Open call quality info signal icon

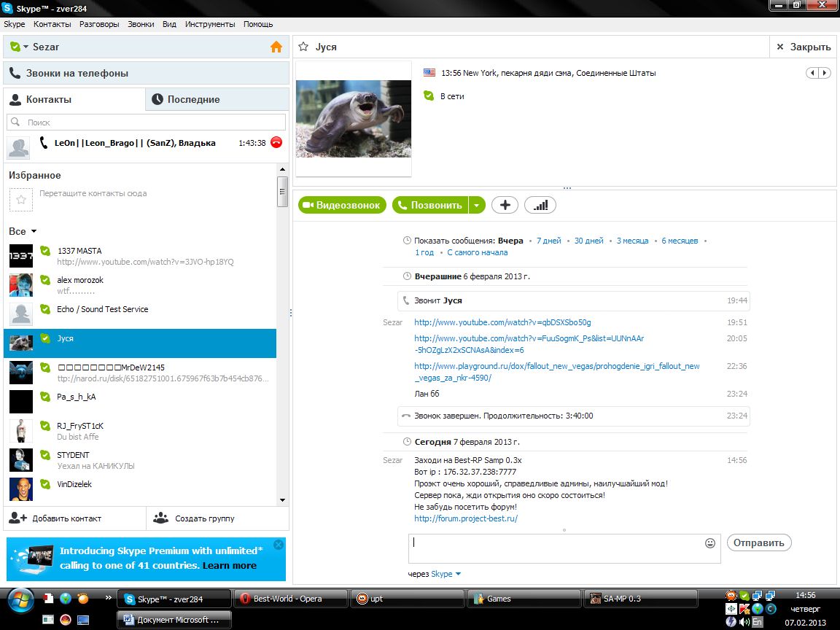pyautogui.click(x=540, y=205)
